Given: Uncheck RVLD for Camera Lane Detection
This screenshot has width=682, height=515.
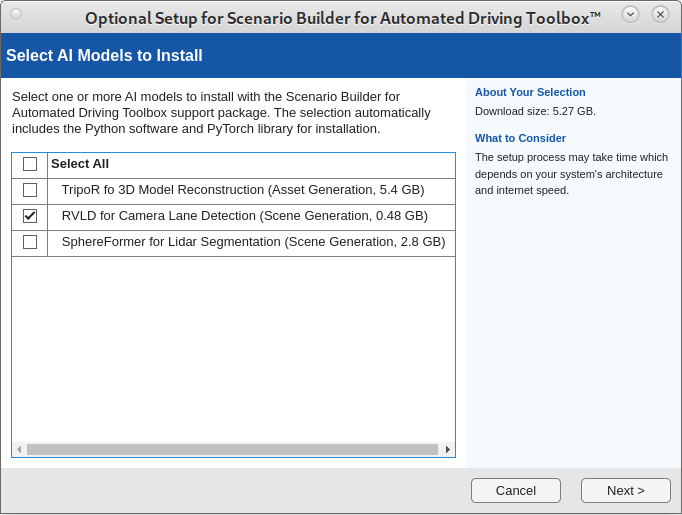Looking at the screenshot, I should (30, 216).
